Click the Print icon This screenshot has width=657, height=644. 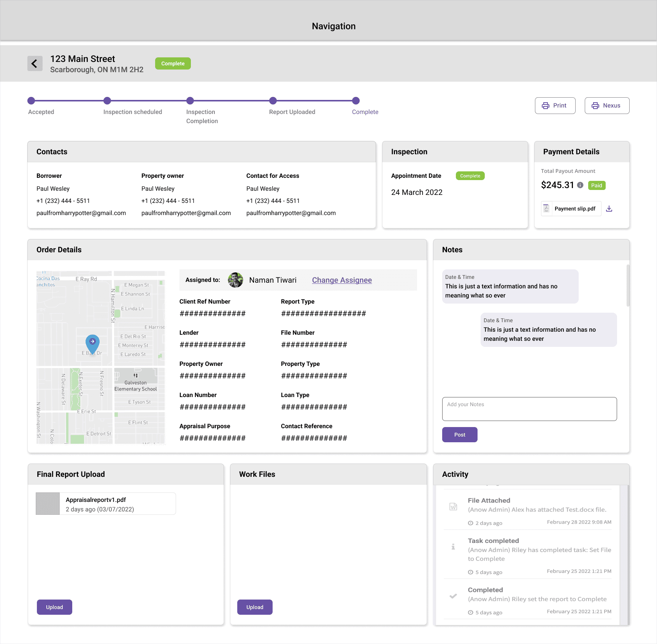[x=546, y=105]
